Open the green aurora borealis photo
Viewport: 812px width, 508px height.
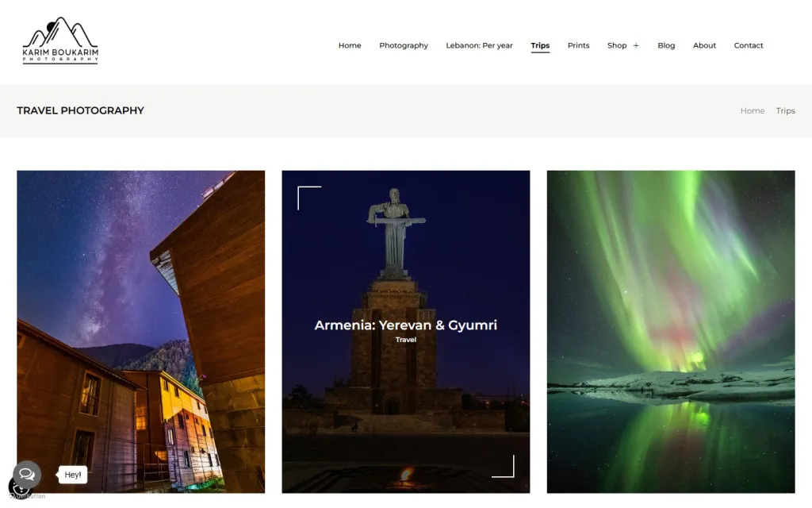[671, 332]
